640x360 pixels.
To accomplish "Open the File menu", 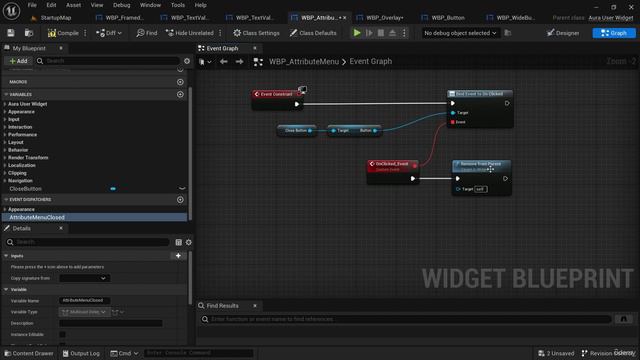I will pos(32,5).
